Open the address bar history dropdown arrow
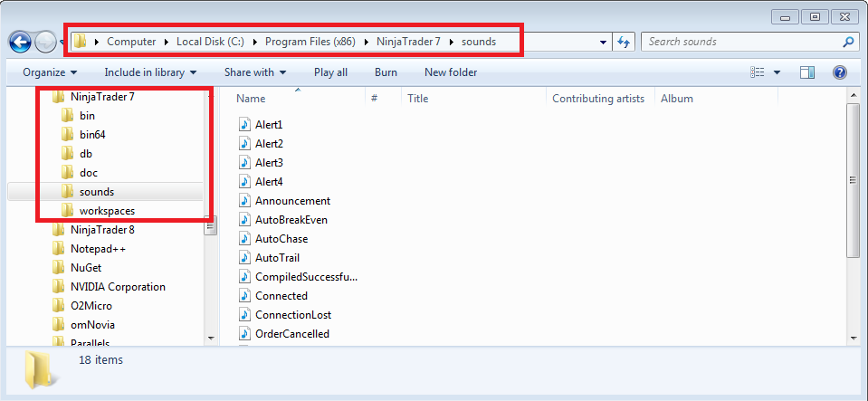The width and height of the screenshot is (868, 401). click(604, 42)
